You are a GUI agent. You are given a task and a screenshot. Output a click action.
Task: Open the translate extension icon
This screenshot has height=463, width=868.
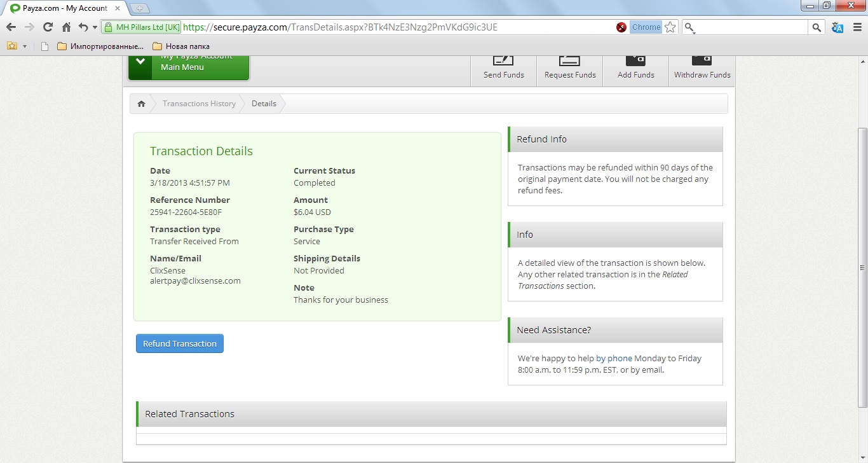tap(837, 27)
